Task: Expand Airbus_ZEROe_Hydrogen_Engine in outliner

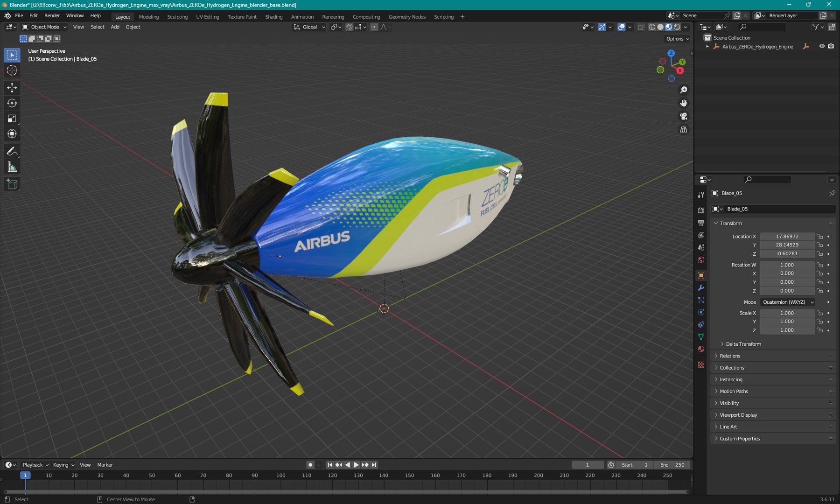Action: [x=707, y=46]
